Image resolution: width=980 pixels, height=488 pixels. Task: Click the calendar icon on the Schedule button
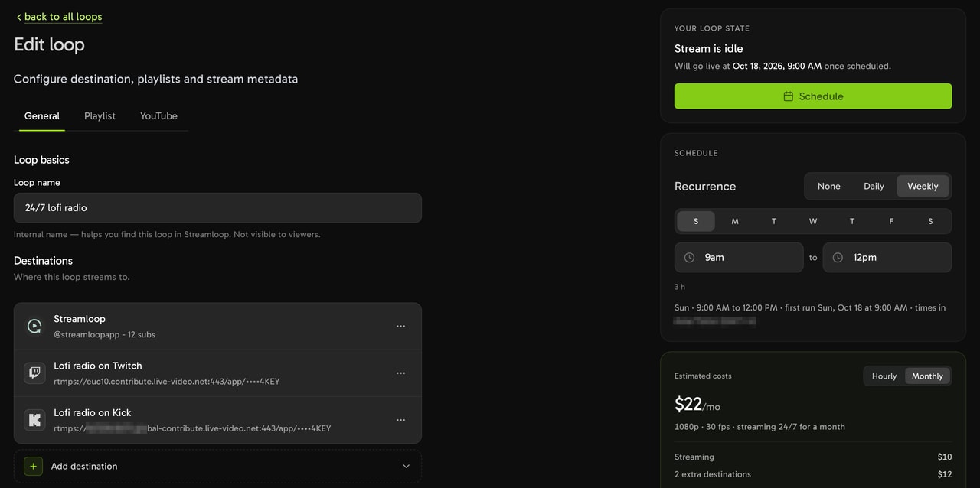(789, 96)
